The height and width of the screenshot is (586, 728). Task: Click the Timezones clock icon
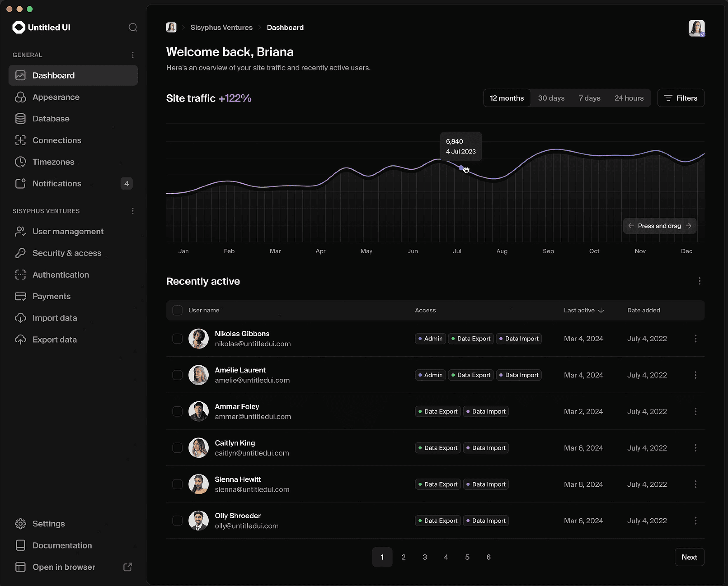click(21, 162)
